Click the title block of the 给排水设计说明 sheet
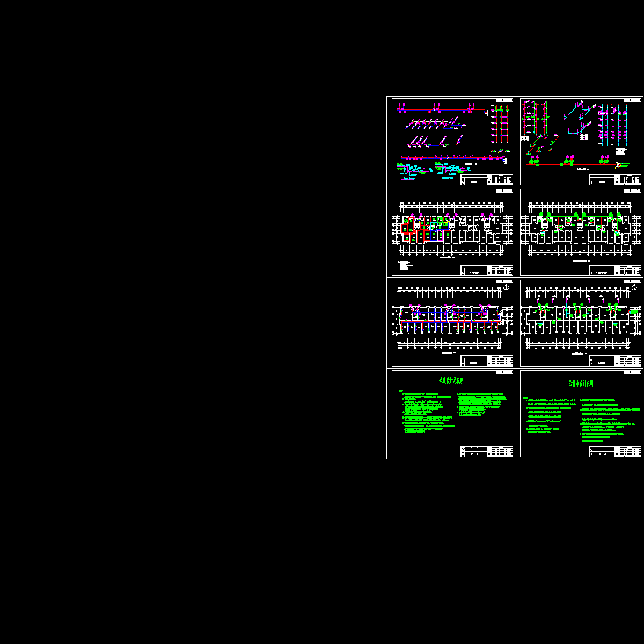 pos(615,451)
